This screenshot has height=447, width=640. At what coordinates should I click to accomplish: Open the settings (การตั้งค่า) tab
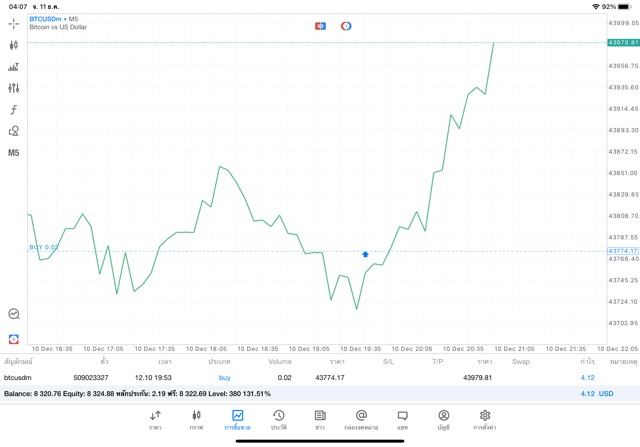(485, 420)
